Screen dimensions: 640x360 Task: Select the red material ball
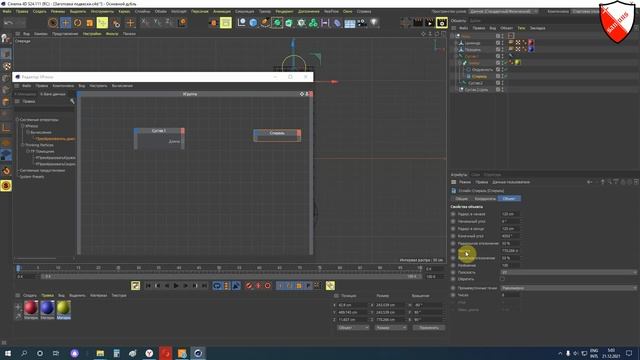coord(31,308)
